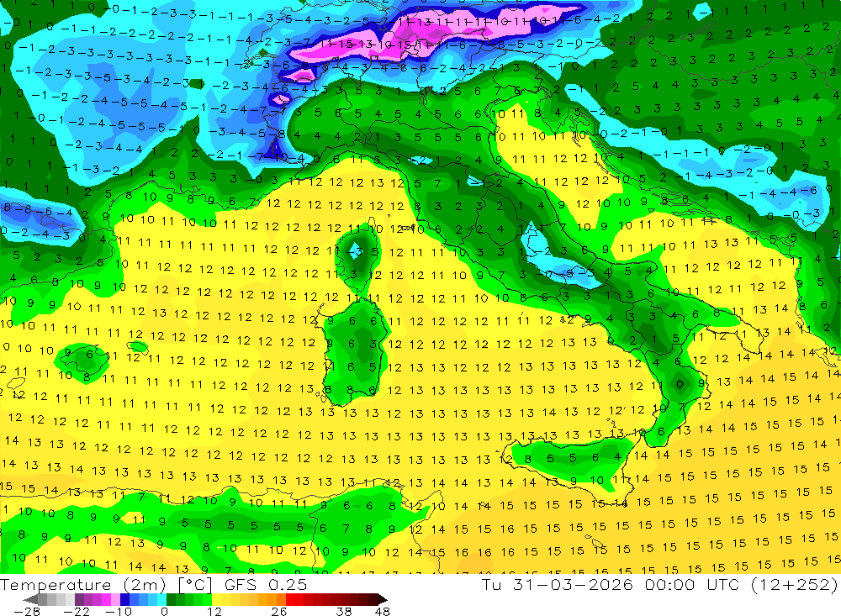Click the "-22" legend value
Screen dimensions: 841x616
coord(77,611)
